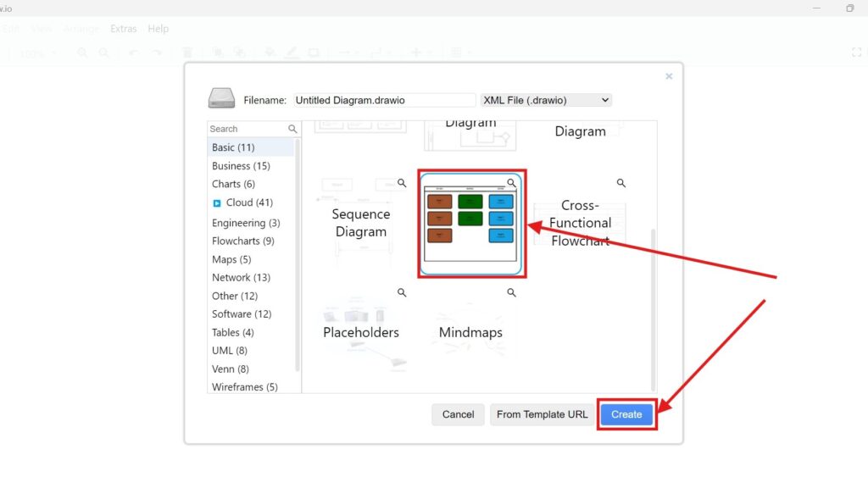Viewport: 868px width, 488px height.
Task: Click the Delete trash icon in the toolbar
Action: [x=187, y=52]
